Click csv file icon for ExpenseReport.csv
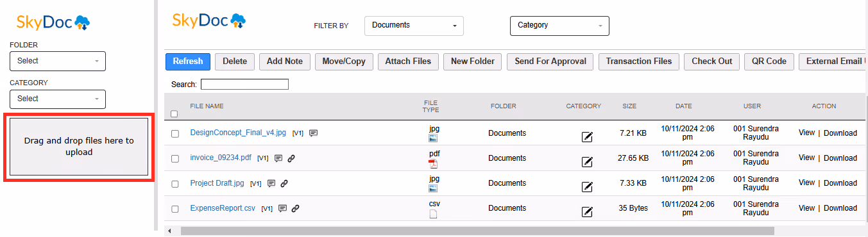Screen dimensions: 868x237 (x=433, y=214)
